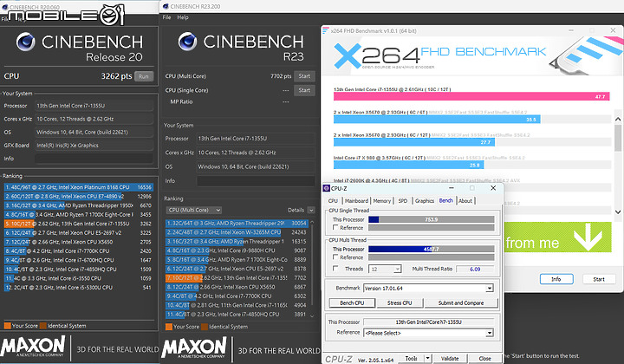This screenshot has height=364, width=624.
Task: Select the Core i5-5300U row in R20 ranking
Action: coord(78,287)
